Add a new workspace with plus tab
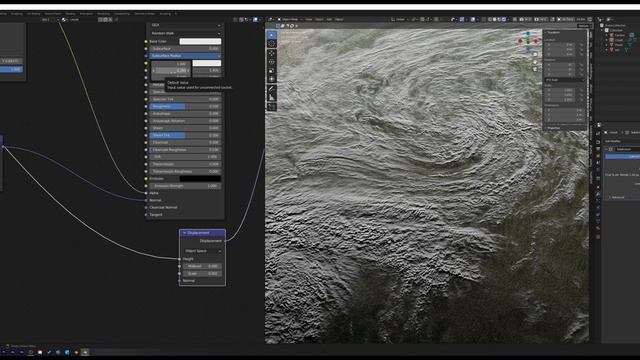640x360 pixels. click(176, 13)
